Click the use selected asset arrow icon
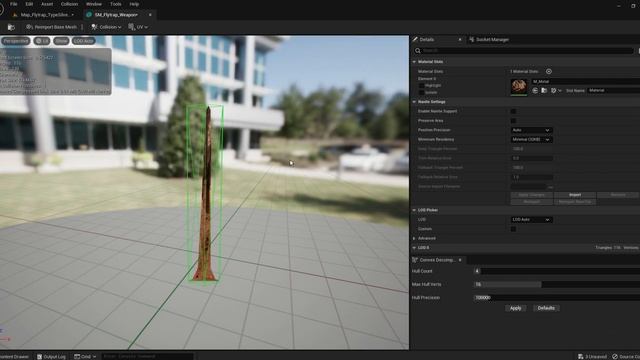 pyautogui.click(x=535, y=91)
